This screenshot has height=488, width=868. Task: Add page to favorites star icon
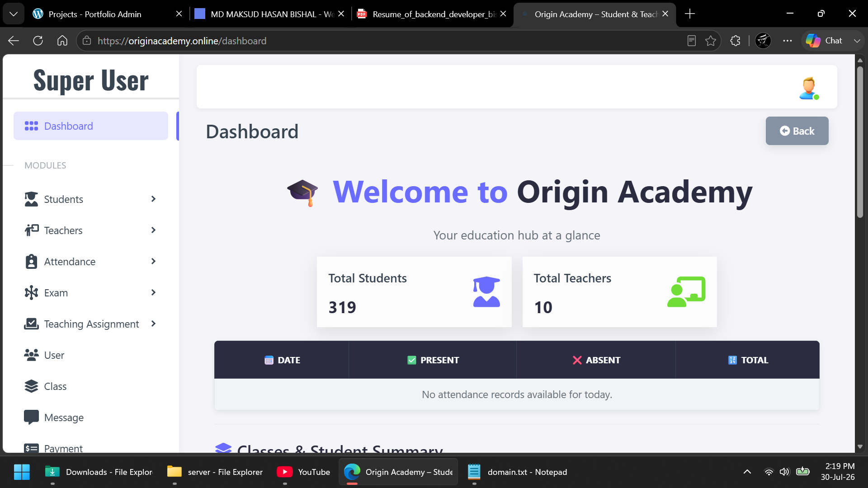[711, 41]
